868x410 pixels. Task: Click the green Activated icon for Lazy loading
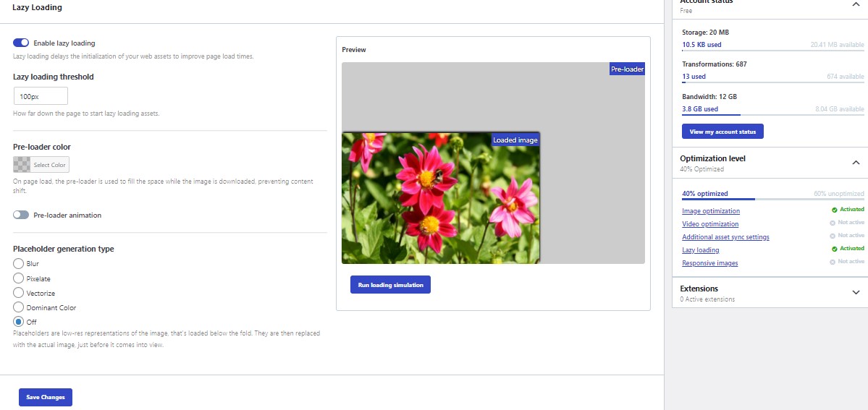(x=834, y=249)
